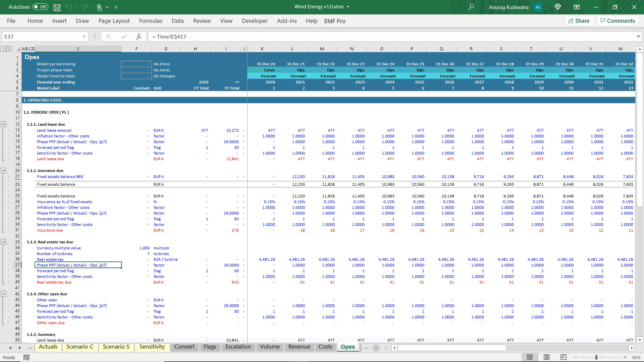Expand the formula bar

[638, 37]
